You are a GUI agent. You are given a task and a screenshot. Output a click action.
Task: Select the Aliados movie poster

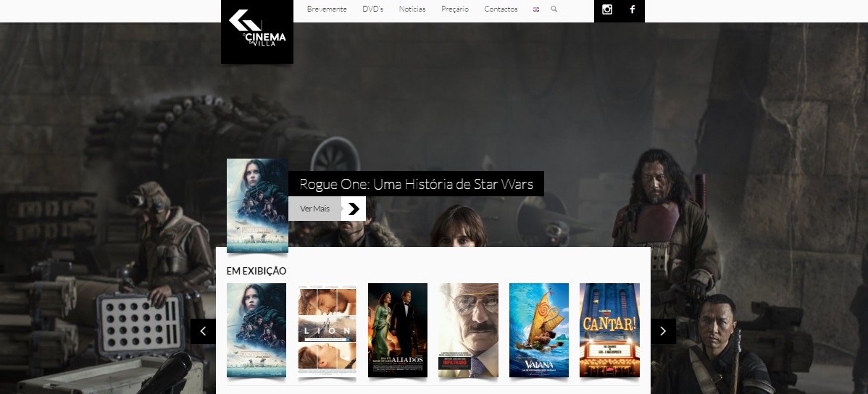tap(398, 330)
